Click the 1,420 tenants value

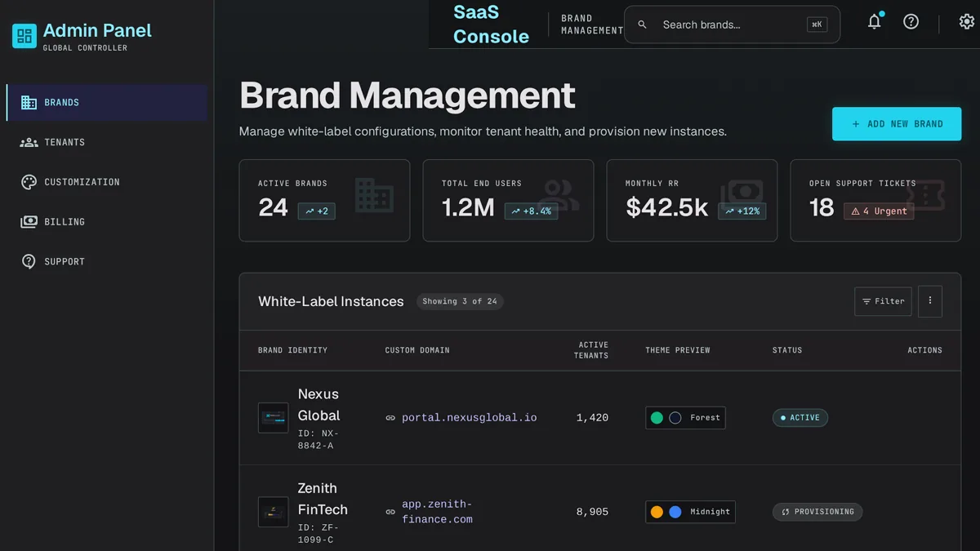(592, 418)
